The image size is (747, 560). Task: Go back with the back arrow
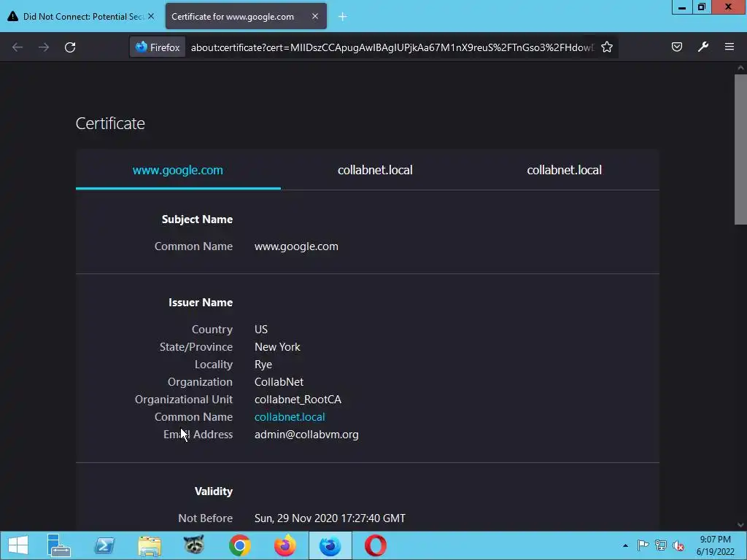[x=18, y=47]
